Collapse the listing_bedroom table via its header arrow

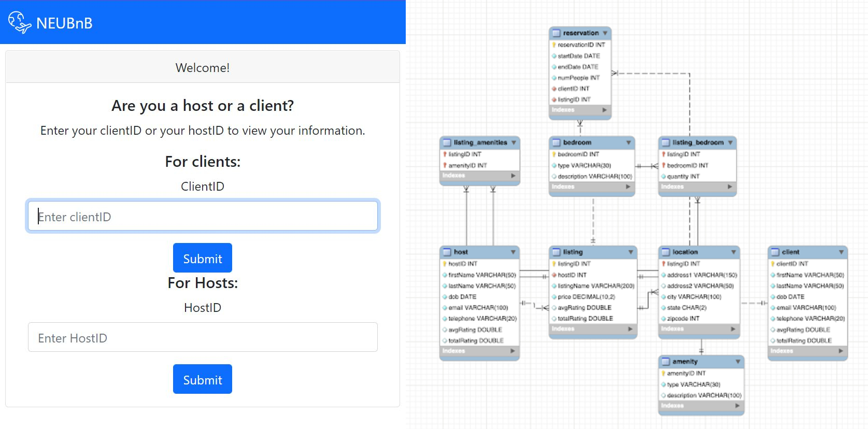point(730,142)
